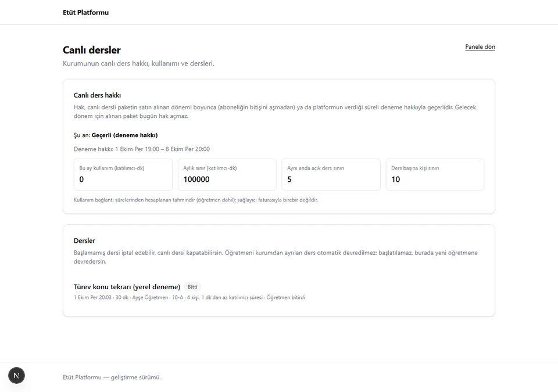558x392 pixels.
Task: Click the Ders başına kişi sınırı label
Action: click(x=415, y=168)
